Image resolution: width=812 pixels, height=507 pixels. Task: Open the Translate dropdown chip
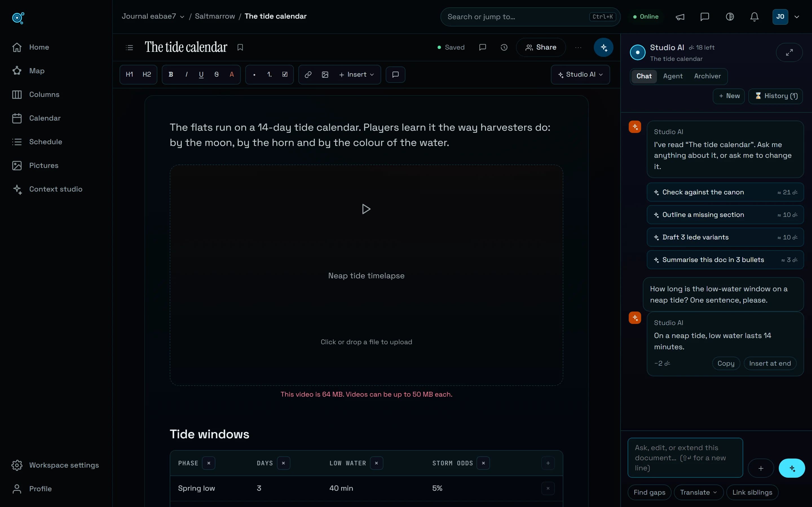[x=699, y=492]
